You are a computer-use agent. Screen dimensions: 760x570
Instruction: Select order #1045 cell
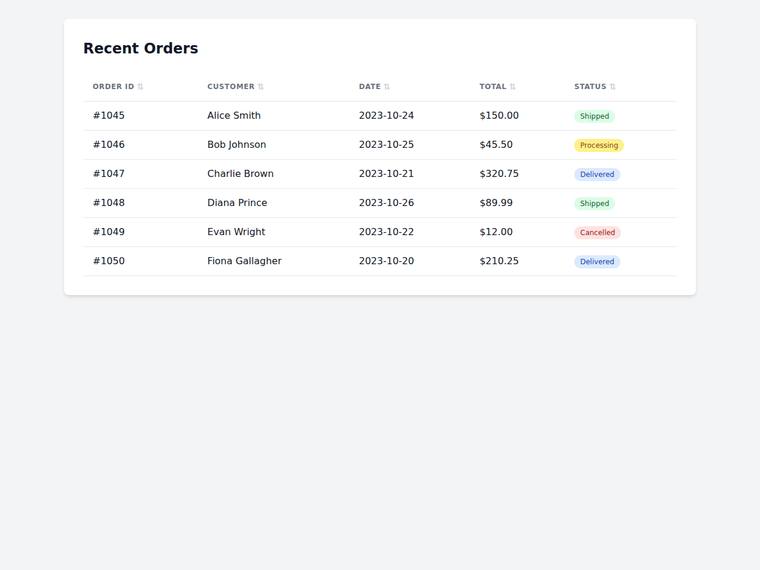click(x=109, y=116)
